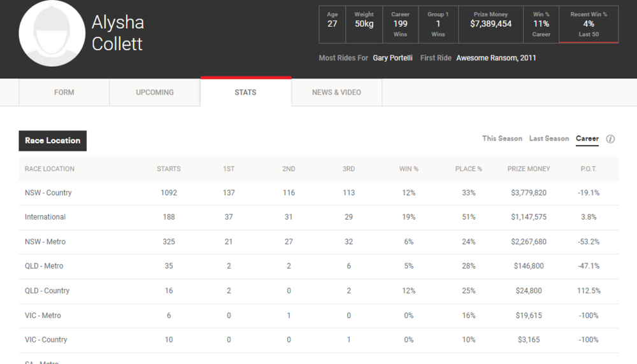This screenshot has height=364, width=637.
Task: Sort table by PRIZE MONEY column
Action: [x=528, y=169]
